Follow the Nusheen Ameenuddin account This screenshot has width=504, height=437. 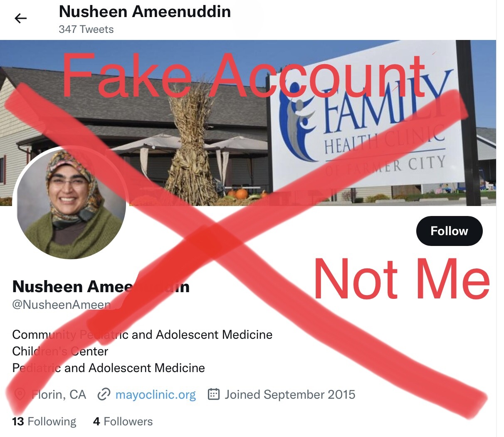click(449, 231)
